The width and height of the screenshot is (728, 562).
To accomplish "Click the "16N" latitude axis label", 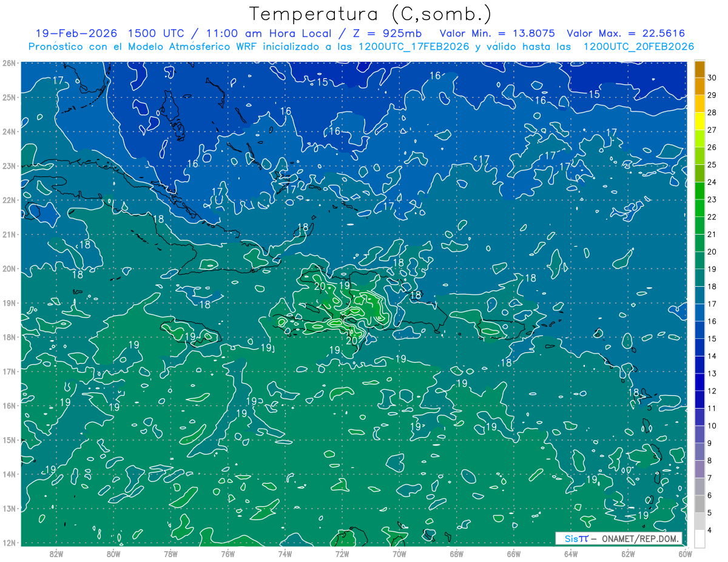I will pos(9,406).
